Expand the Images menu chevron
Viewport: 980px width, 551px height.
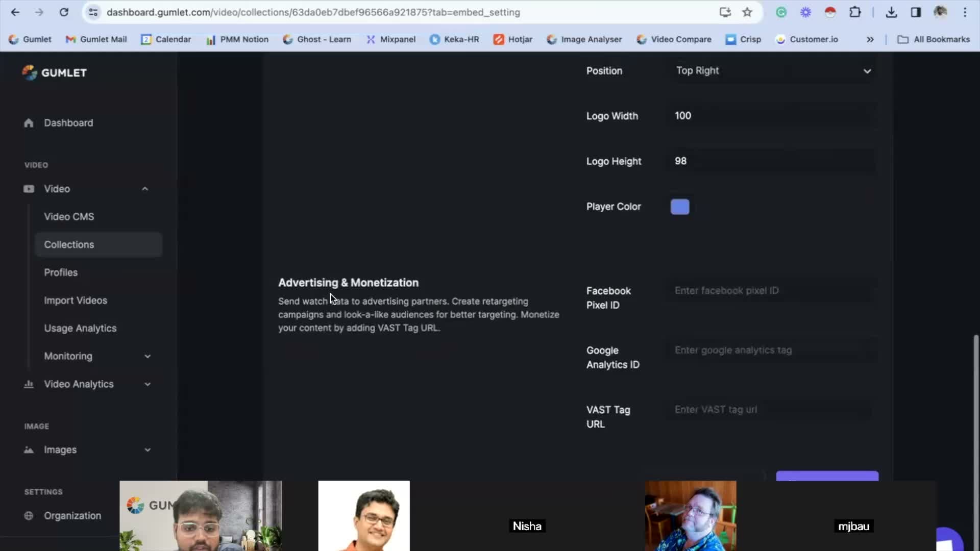coord(148,450)
